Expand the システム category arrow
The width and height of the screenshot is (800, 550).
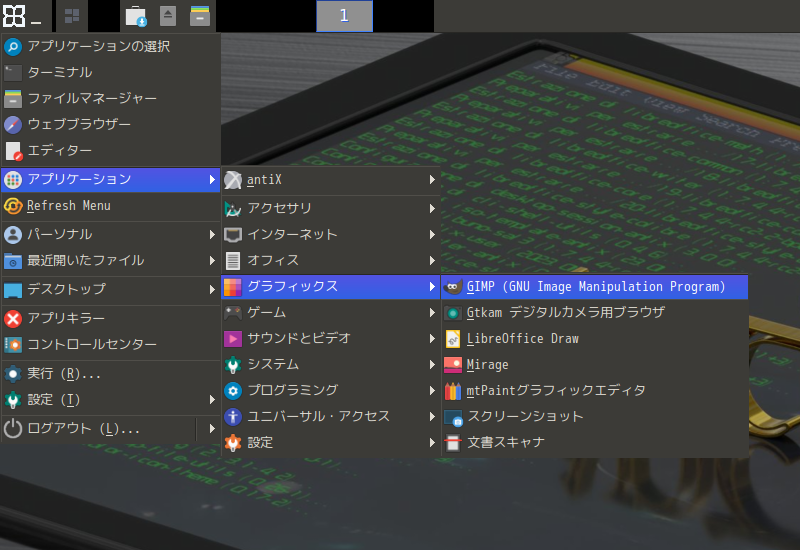[432, 365]
